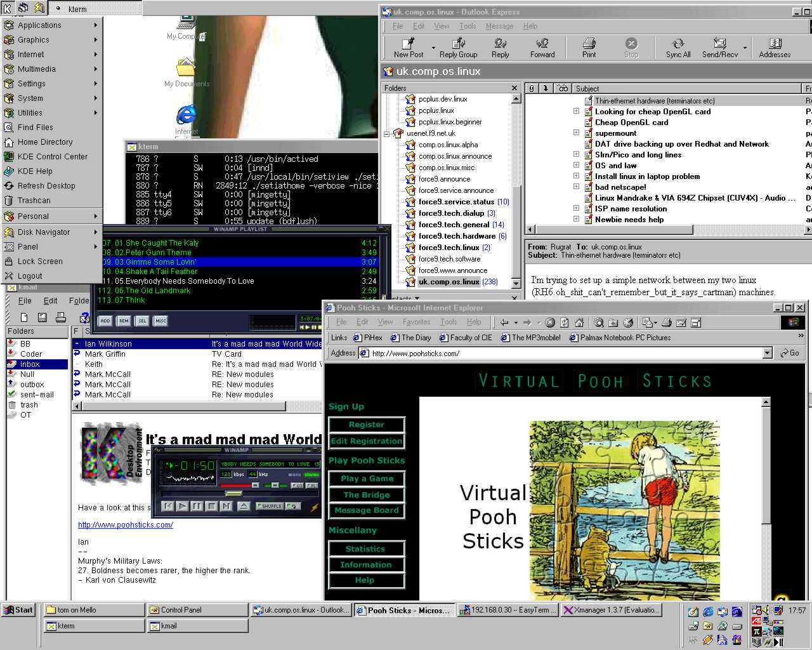Toggle Winamp EQ button
Image resolution: width=812 pixels, height=650 pixels.
point(297,486)
